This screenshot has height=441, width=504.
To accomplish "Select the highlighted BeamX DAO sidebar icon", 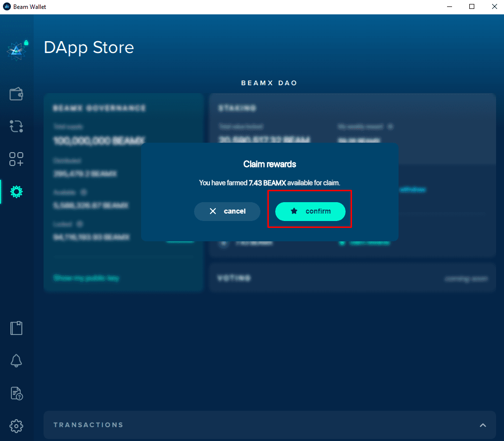I will point(16,192).
